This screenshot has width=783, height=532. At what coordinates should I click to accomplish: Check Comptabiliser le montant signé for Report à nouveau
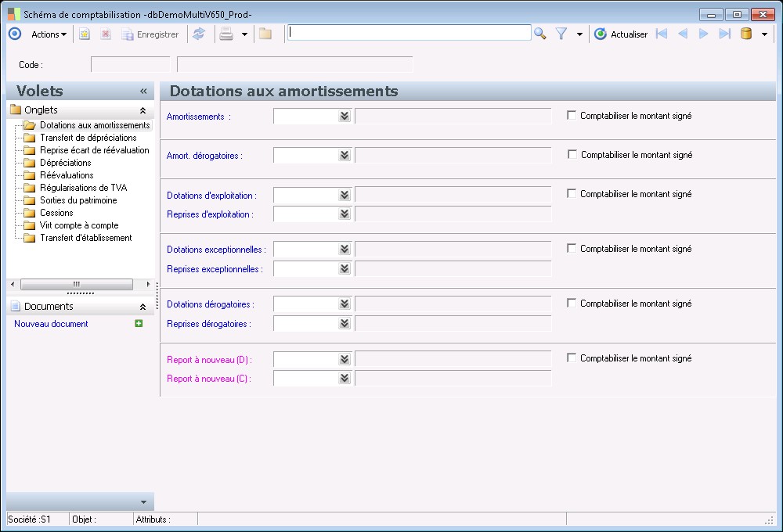coord(572,358)
